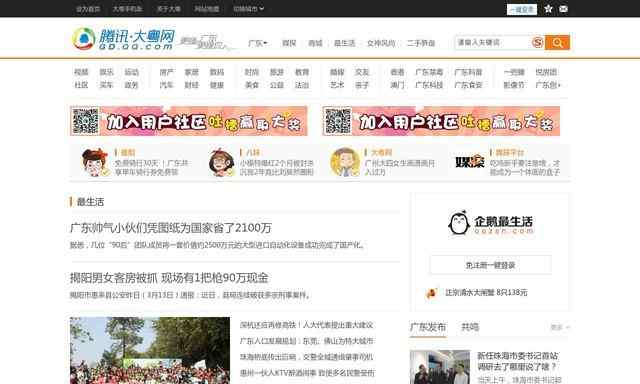Open the 新任珠海市委书记首站 article title

click(518, 361)
